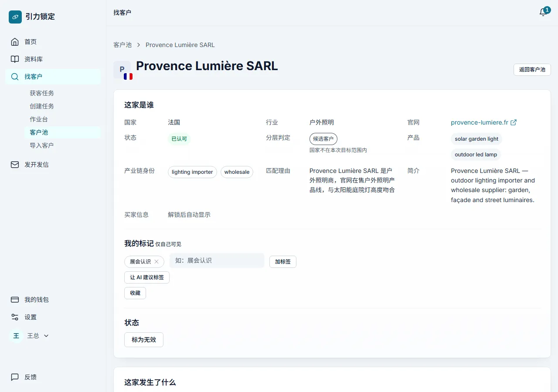Viewport: 558px width, 392px height.
Task: Click the 解锁后自动显示 buyer info text
Action: (189, 215)
